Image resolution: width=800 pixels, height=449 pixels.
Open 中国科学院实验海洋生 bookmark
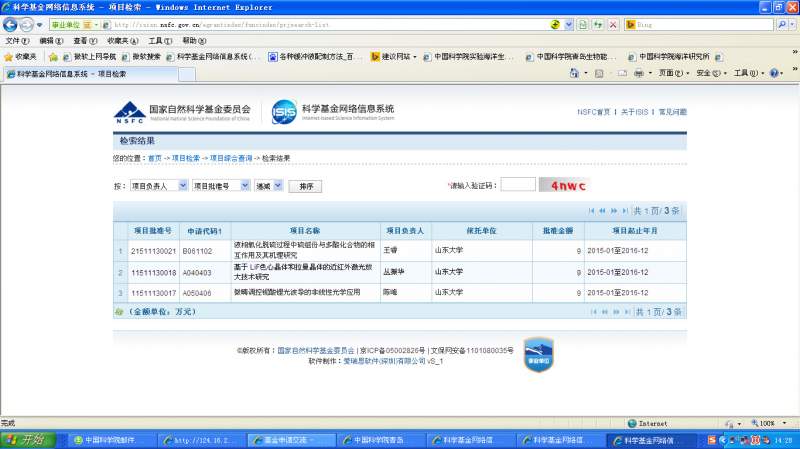(x=469, y=57)
